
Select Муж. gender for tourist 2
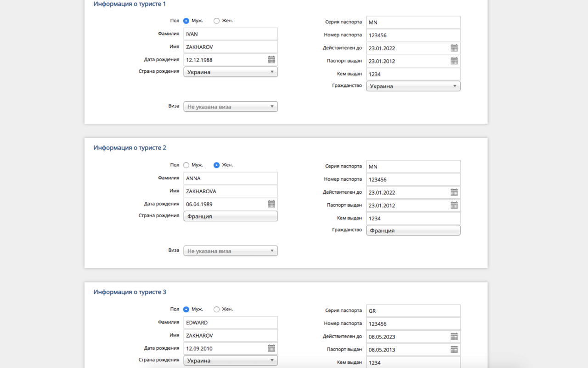(x=186, y=165)
